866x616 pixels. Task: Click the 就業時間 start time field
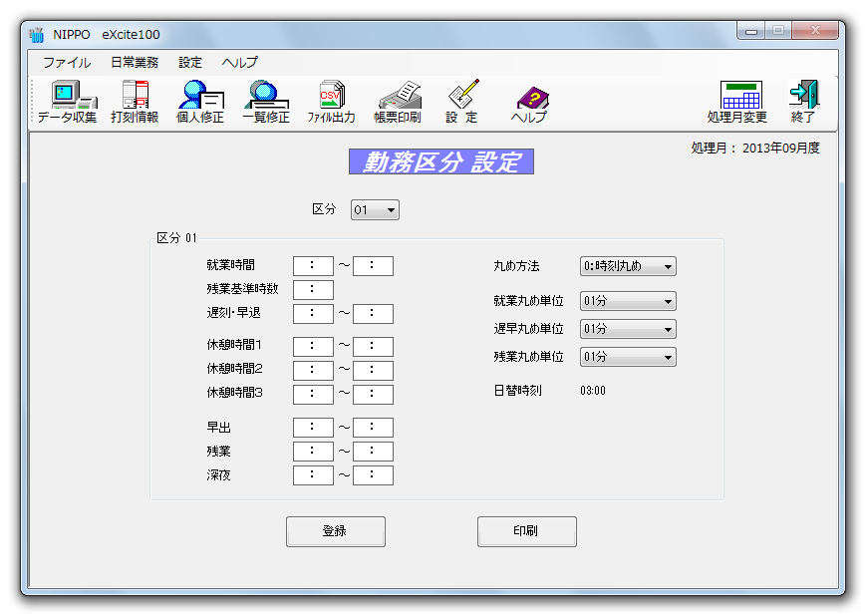[313, 266]
